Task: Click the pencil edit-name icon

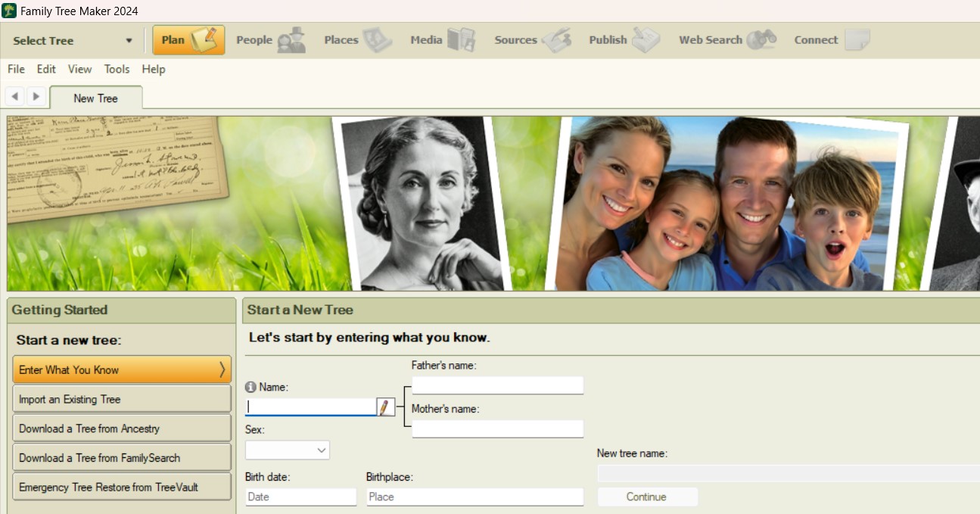Action: coord(385,407)
